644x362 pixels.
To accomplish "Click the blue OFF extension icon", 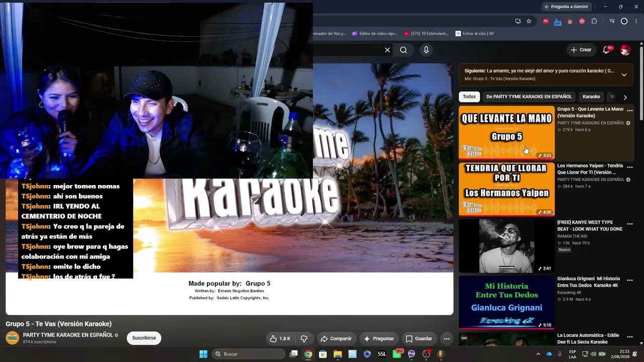I will pyautogui.click(x=557, y=22).
